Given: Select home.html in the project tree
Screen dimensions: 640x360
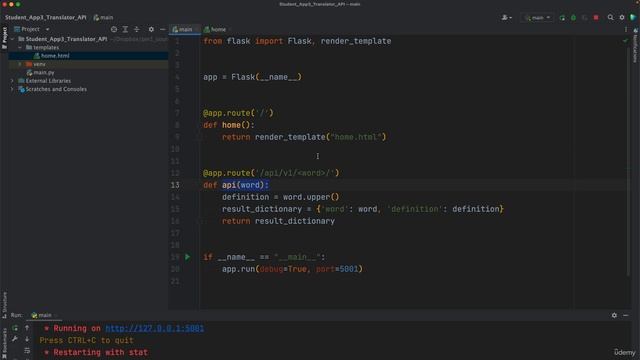Looking at the screenshot, I should [x=55, y=56].
